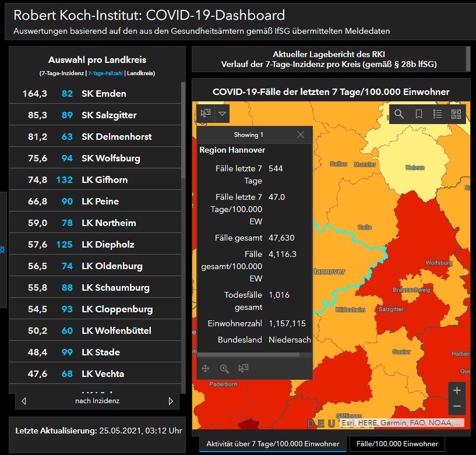This screenshot has width=476, height=455.
Task: Close the Region Hannover popup
Action: (x=301, y=135)
